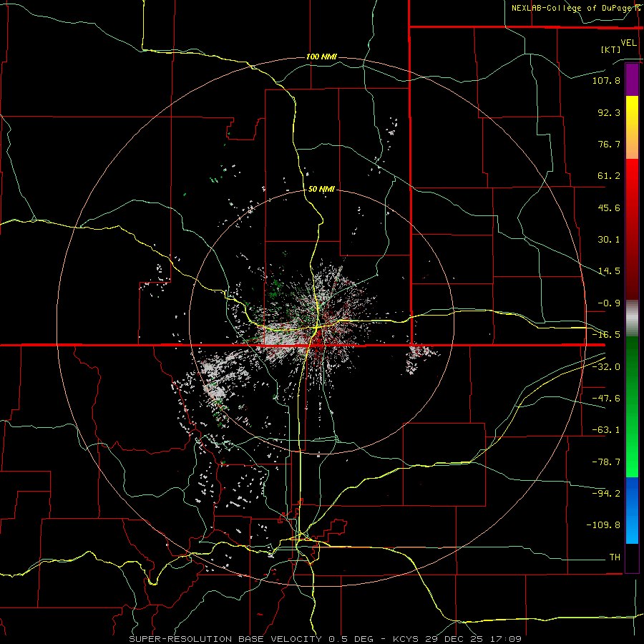
Task: Select the -47.6 scale value
Action: pos(606,399)
